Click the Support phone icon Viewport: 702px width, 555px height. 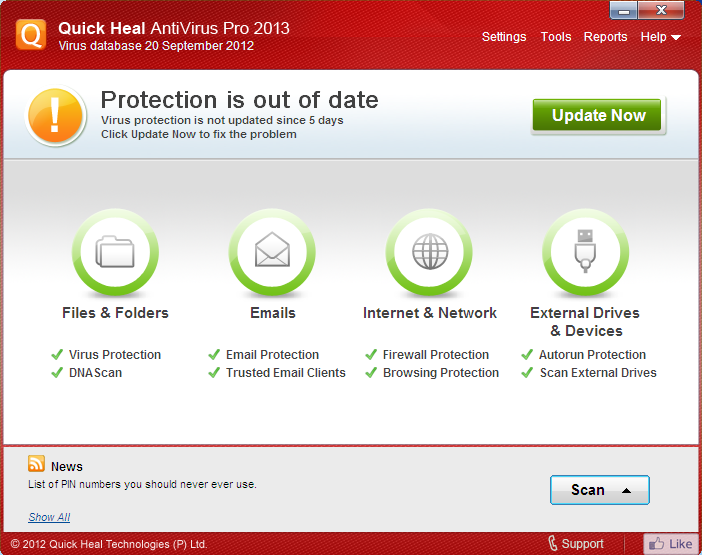[x=553, y=543]
